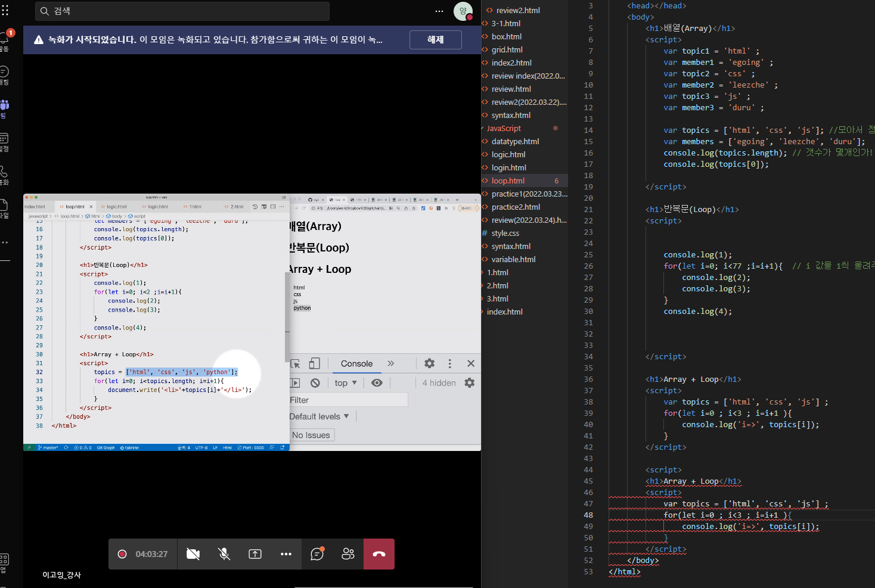Dismiss the recording banner with 해제

436,40
